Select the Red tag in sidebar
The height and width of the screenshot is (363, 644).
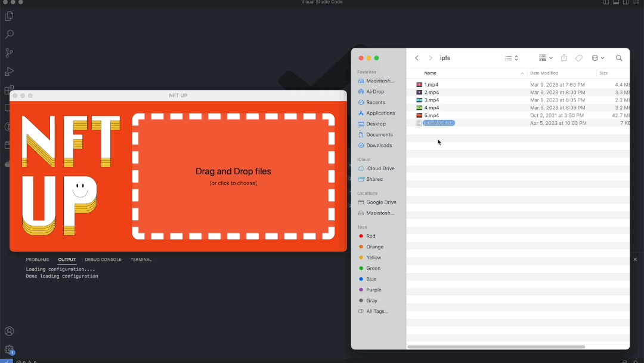[x=370, y=236]
